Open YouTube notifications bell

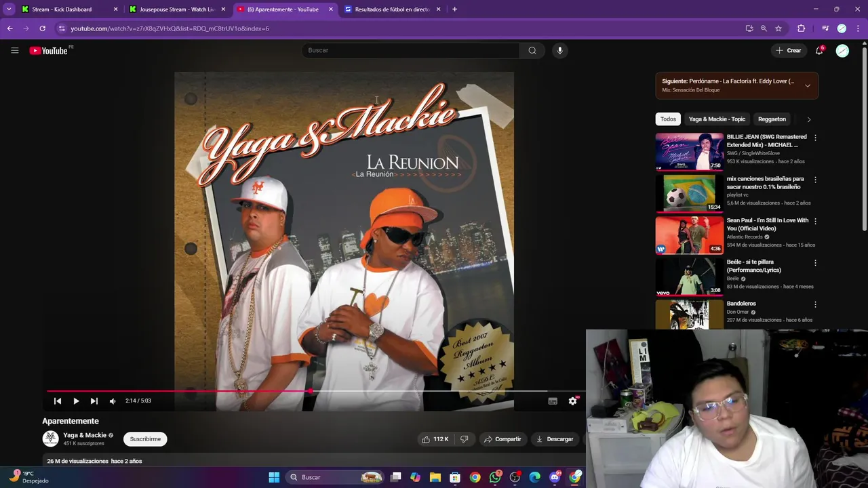click(819, 50)
